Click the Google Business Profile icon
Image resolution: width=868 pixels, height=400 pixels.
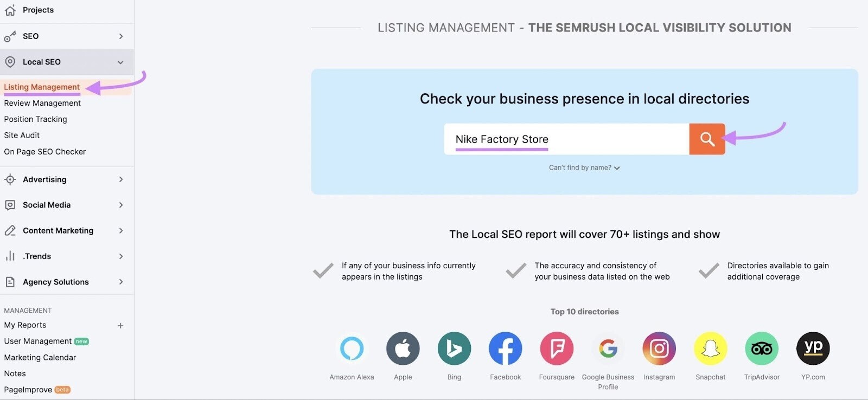point(608,349)
